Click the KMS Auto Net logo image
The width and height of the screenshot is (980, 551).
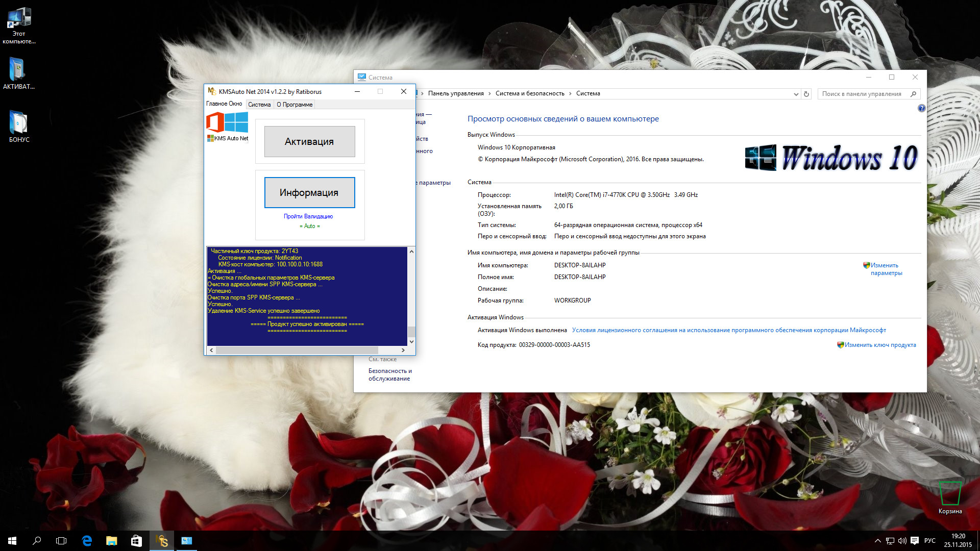coord(227,127)
